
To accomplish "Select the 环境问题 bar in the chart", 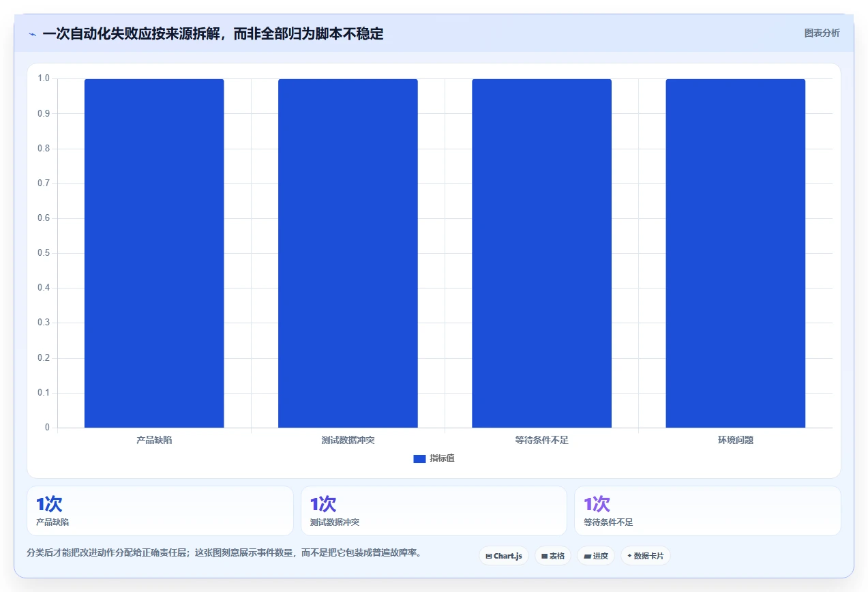I will point(736,253).
